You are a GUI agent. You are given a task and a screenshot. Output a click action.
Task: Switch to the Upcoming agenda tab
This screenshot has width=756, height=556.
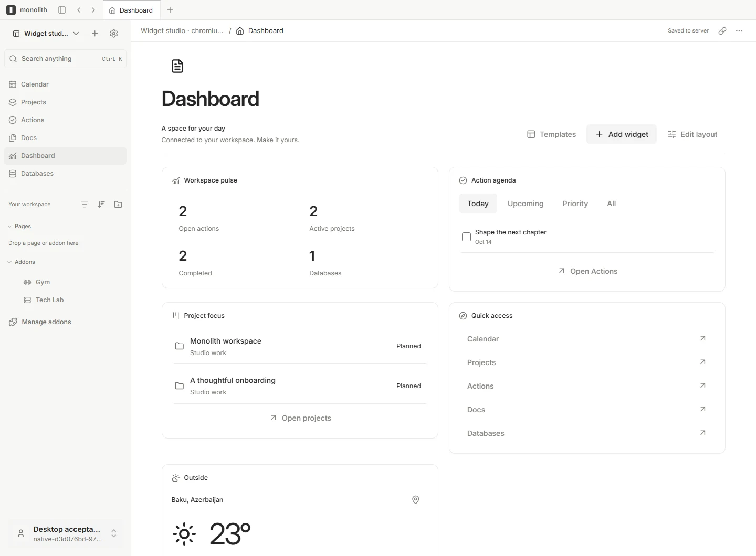pyautogui.click(x=526, y=204)
